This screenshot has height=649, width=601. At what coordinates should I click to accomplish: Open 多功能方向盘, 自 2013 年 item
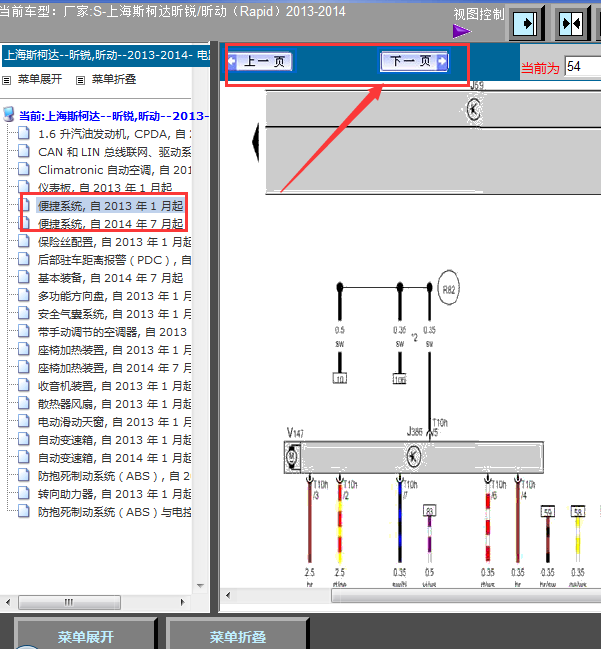pyautogui.click(x=115, y=296)
